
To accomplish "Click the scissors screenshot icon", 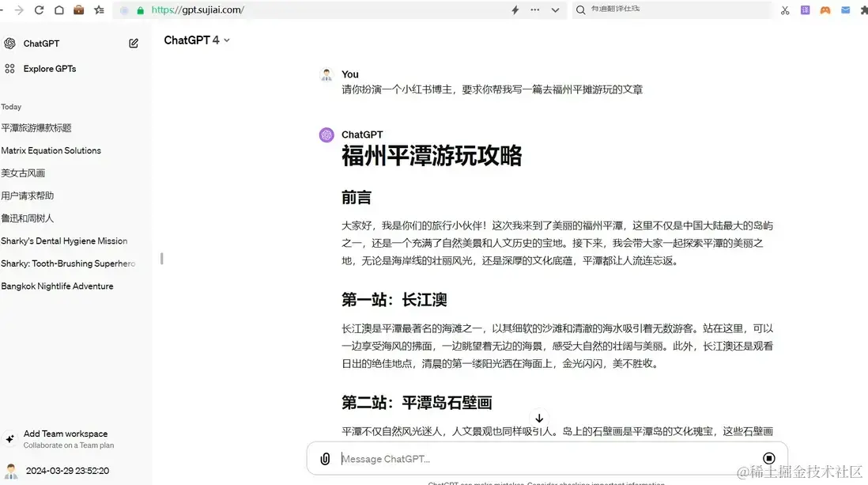I will [x=785, y=10].
